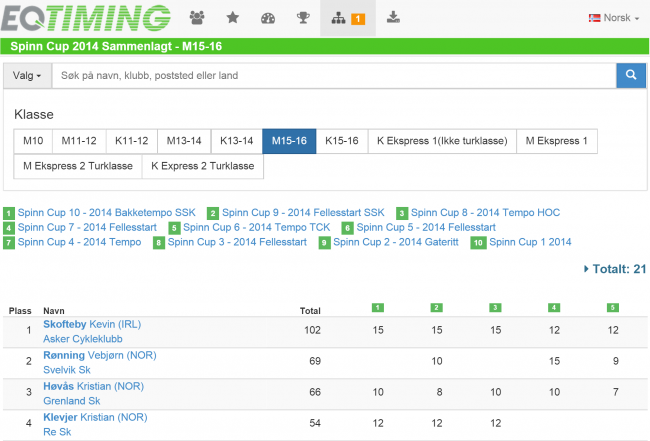Viewport: 650px width, 441px height.
Task: Click green badge 6 beside Spinn Cup 5
Action: tap(347, 228)
